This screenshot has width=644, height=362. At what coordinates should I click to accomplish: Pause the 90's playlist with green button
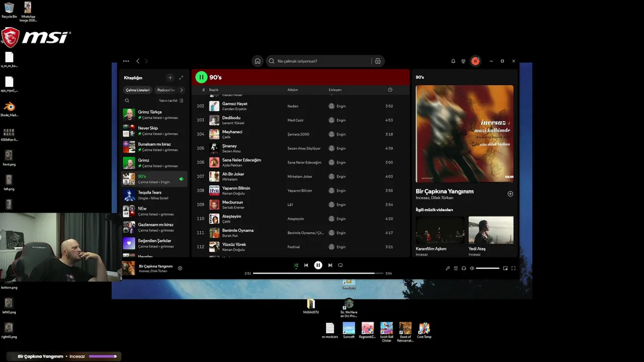(x=201, y=77)
